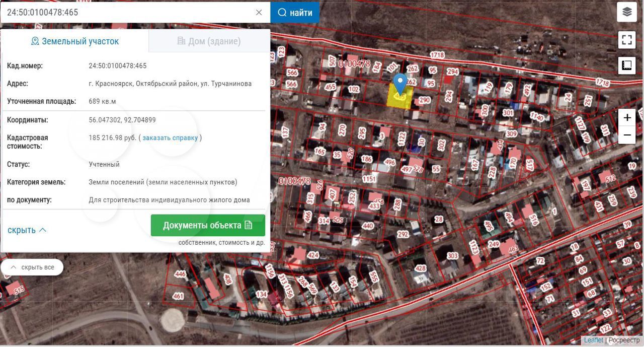Screen dimensions: 644x347
Task: Select Для строительства индивидуального жилого дома text
Action: pos(169,200)
